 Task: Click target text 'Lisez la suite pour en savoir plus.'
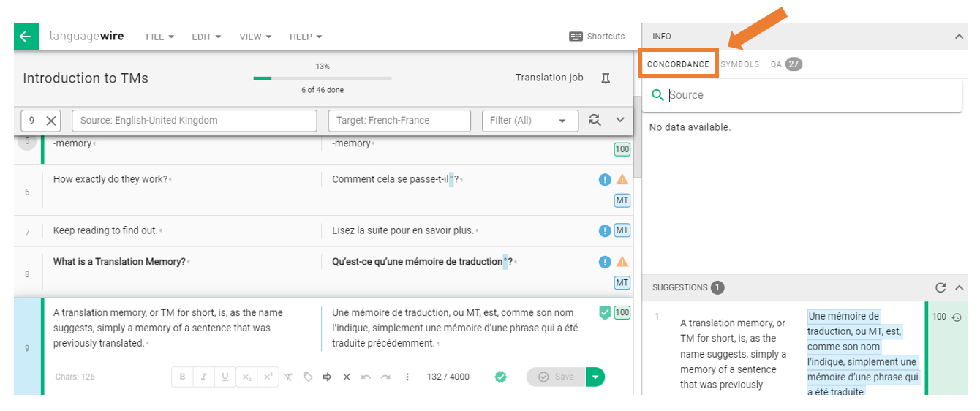(403, 230)
